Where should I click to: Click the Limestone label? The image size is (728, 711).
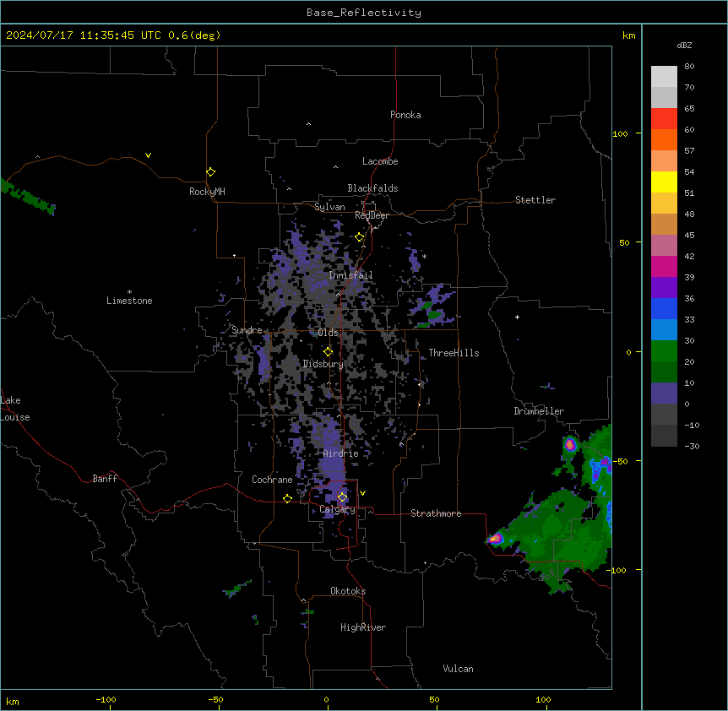click(129, 301)
